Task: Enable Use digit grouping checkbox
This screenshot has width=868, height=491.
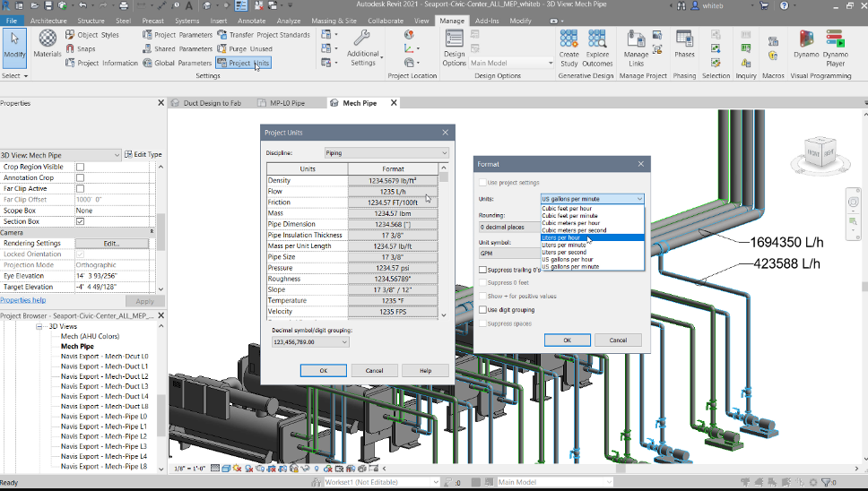Action: [x=483, y=309]
